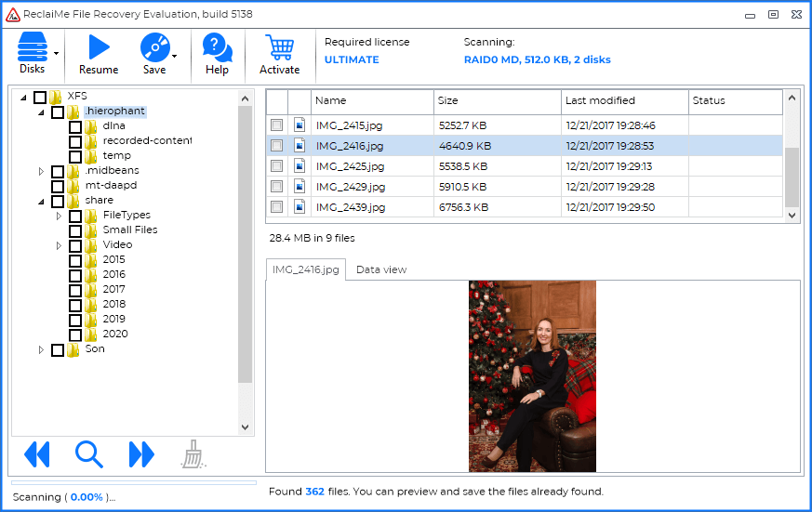812x512 pixels.
Task: Sort files by Last modified column
Action: (624, 100)
